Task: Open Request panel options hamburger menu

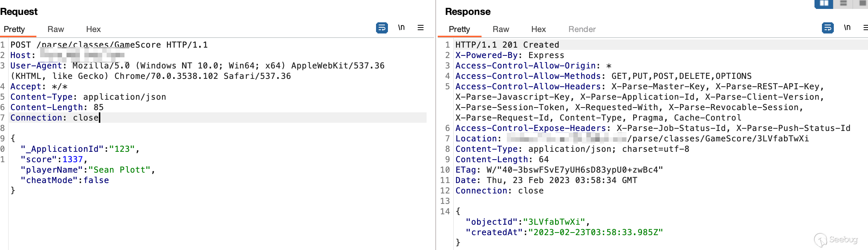Action: point(421,28)
